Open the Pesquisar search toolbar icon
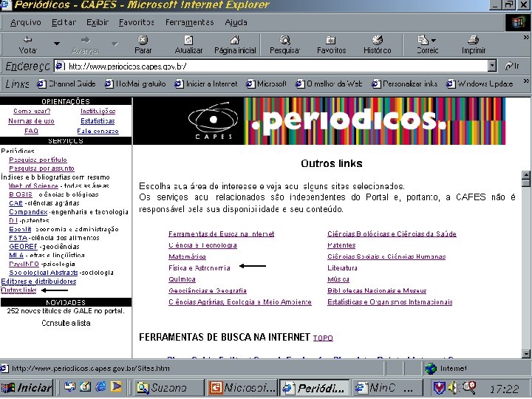 pos(284,40)
